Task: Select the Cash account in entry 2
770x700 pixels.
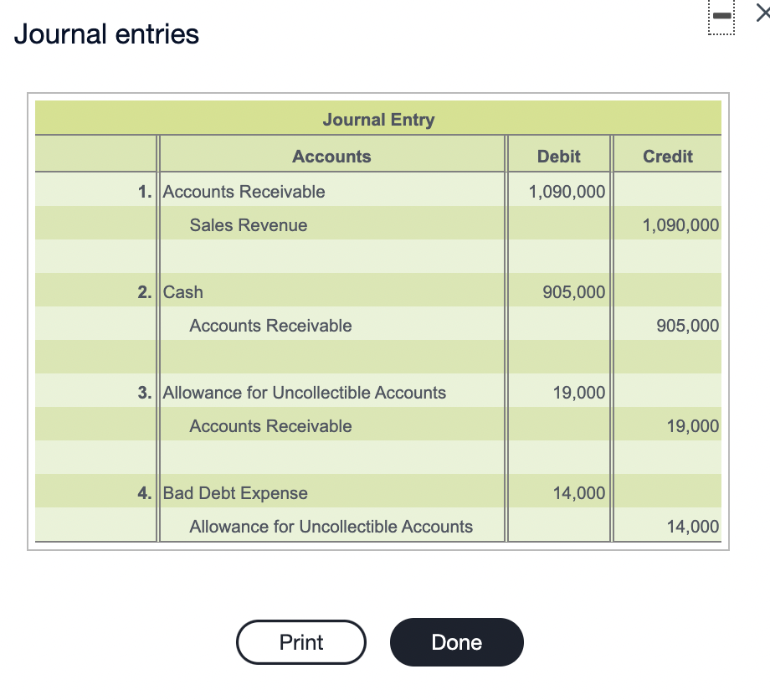Action: coord(182,292)
